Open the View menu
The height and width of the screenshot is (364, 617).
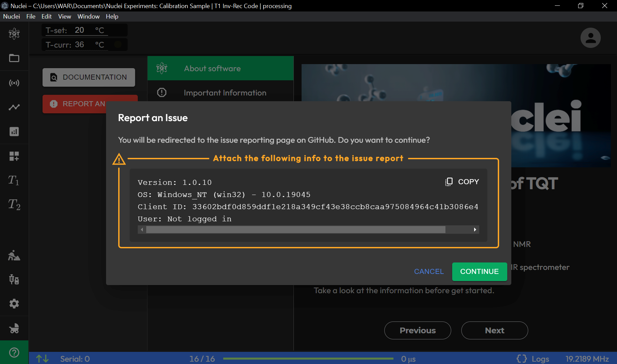pyautogui.click(x=65, y=16)
